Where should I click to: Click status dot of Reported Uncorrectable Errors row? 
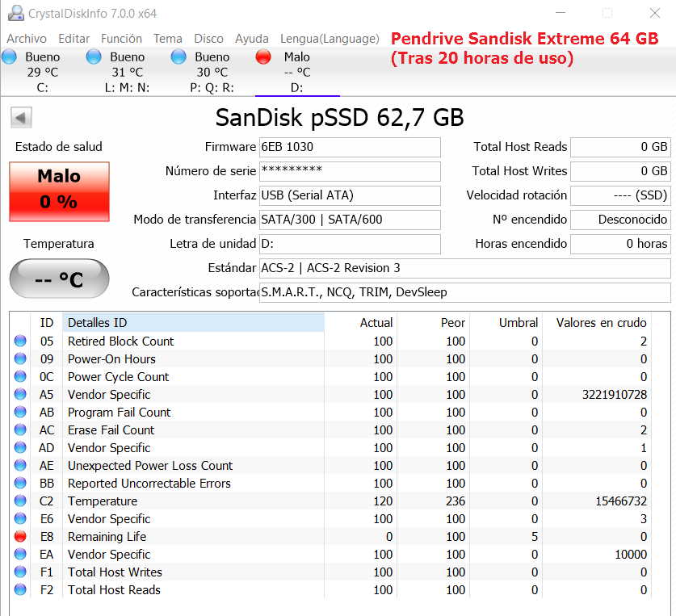pyautogui.click(x=20, y=483)
